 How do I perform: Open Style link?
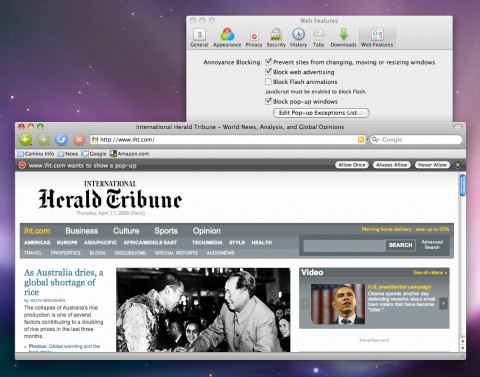(237, 243)
